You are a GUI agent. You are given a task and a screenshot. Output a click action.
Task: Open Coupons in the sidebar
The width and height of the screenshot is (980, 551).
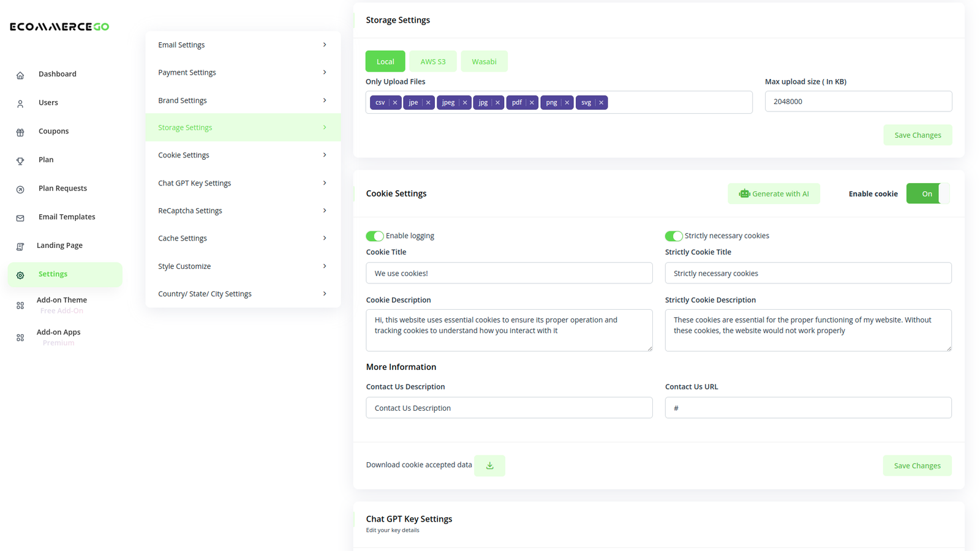point(53,131)
